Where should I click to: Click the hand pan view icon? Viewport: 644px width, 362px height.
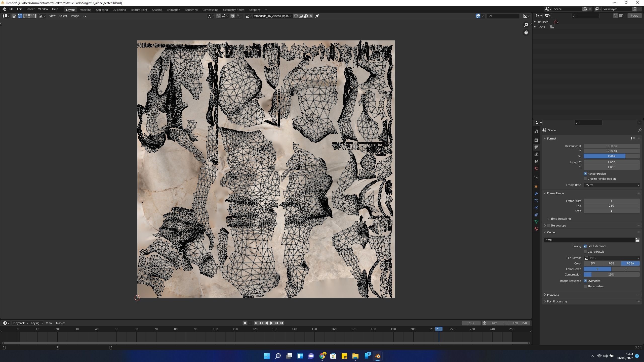point(526,32)
